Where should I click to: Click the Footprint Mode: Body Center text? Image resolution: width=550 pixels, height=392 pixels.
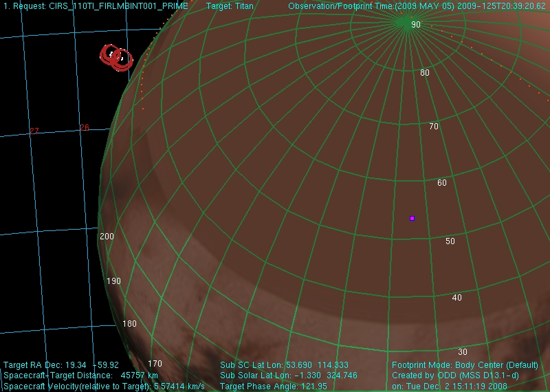pyautogui.click(x=465, y=365)
